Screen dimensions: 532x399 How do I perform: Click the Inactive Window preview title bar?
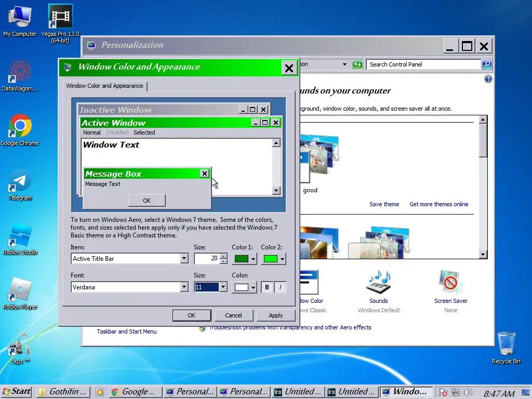[159, 110]
